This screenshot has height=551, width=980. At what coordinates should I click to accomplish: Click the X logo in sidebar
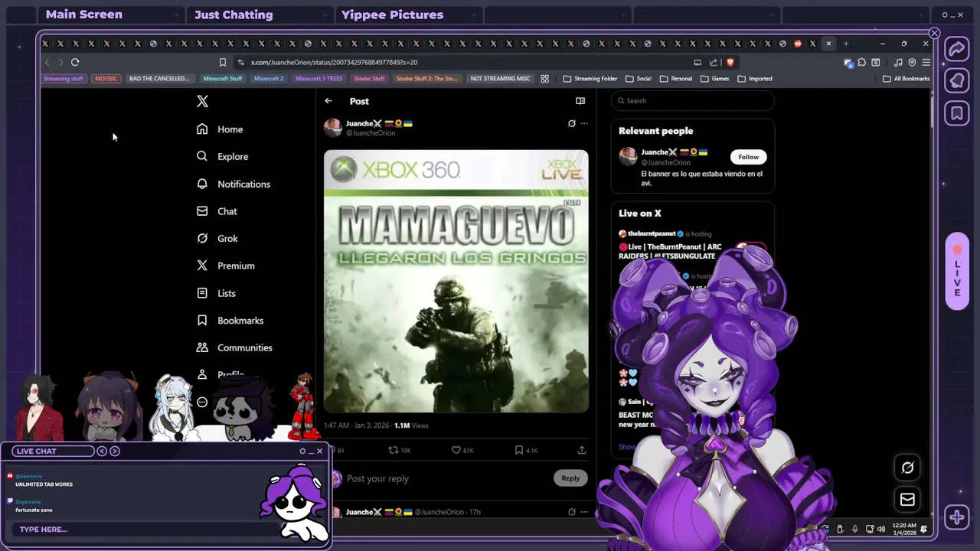coord(202,101)
